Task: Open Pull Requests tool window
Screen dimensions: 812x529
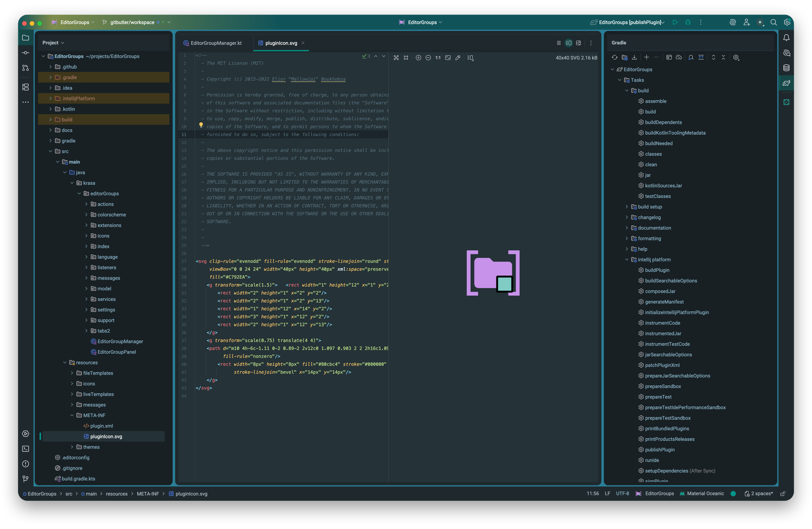Action: pos(26,68)
